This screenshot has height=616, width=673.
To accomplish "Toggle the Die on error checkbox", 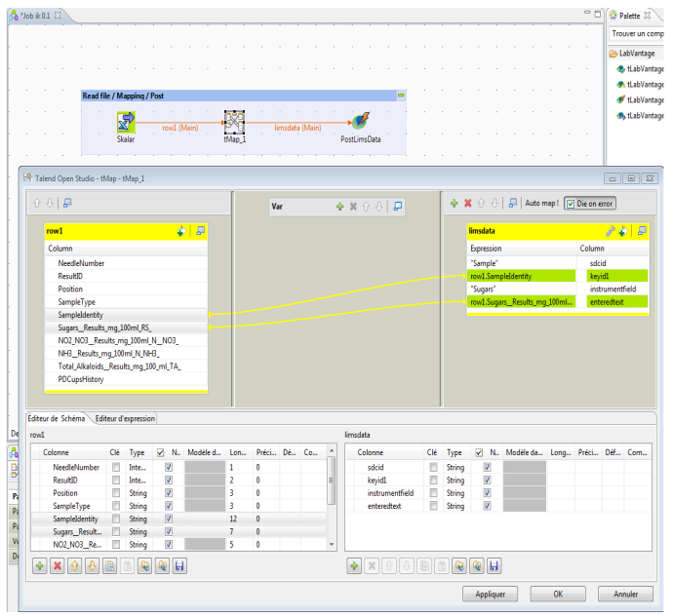I will click(x=571, y=204).
